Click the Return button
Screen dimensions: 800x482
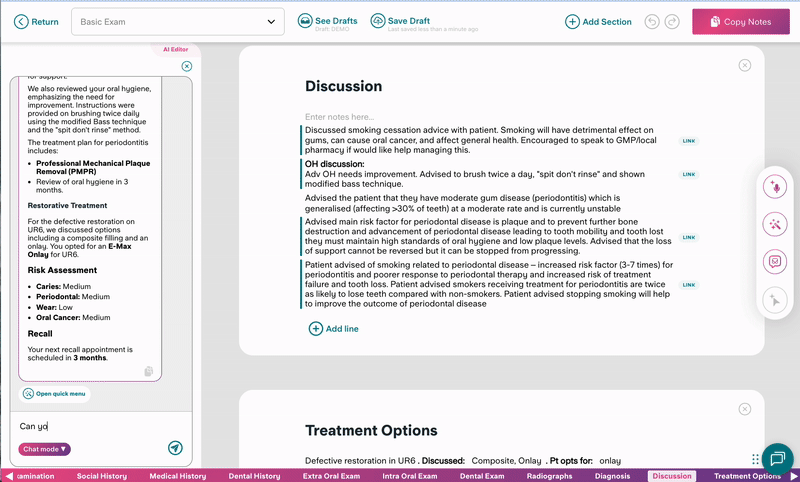coord(37,21)
